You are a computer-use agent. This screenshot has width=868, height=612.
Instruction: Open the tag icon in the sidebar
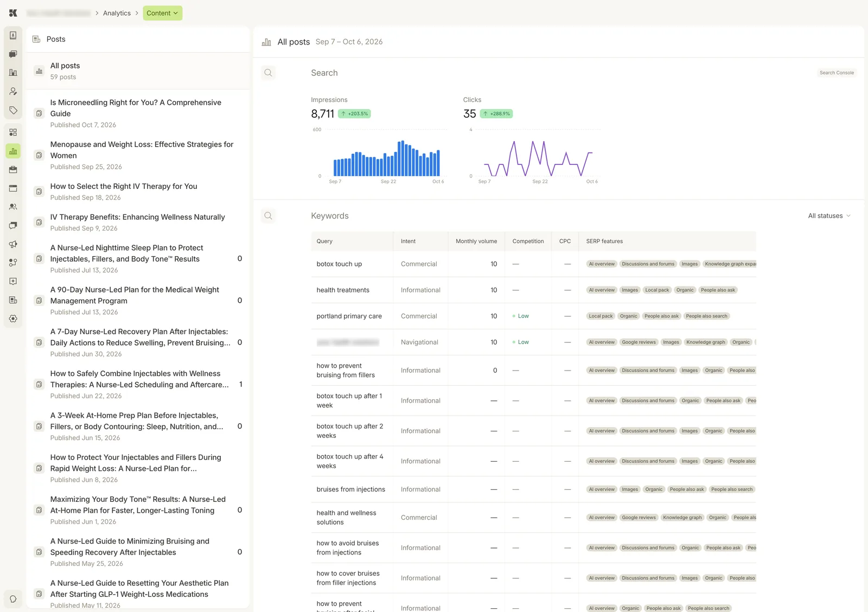pyautogui.click(x=13, y=110)
